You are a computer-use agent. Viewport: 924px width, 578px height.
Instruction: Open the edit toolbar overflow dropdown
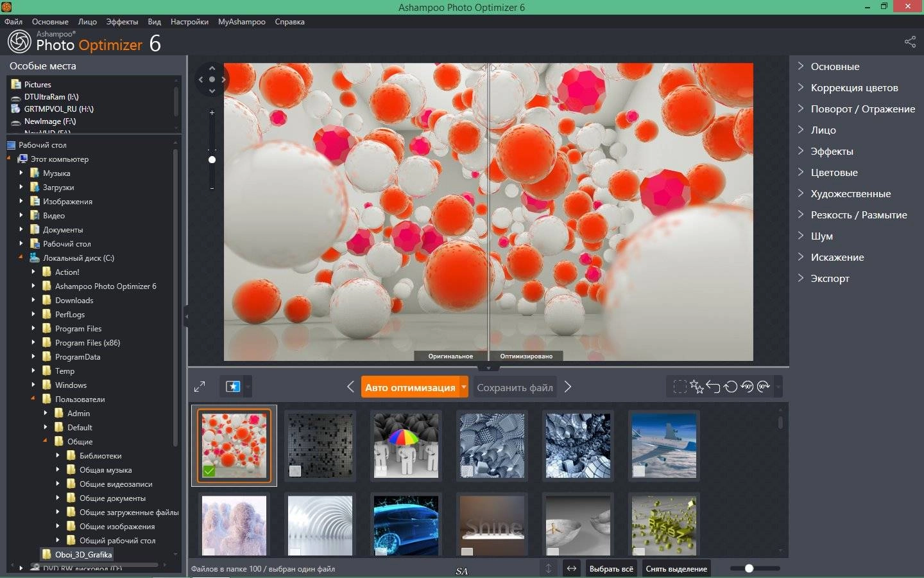coord(778,387)
